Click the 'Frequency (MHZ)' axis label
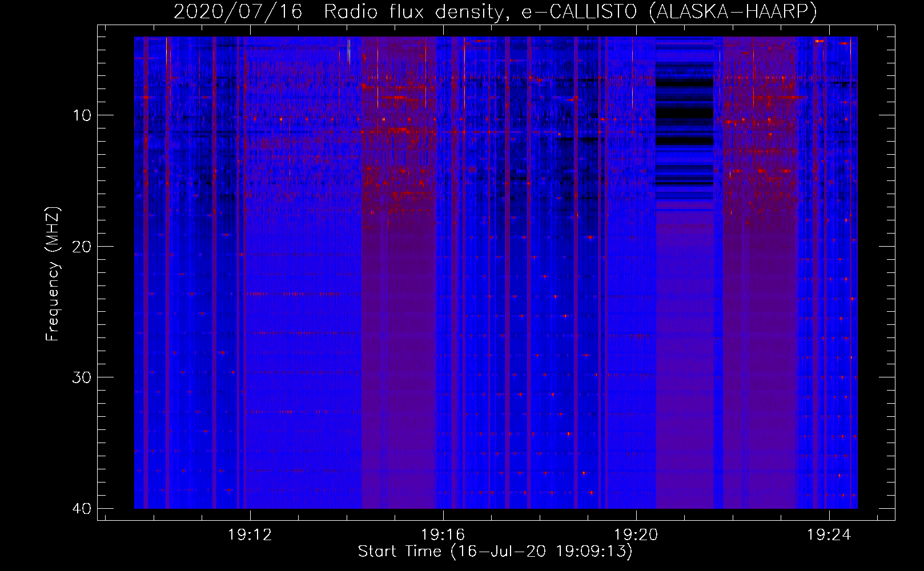 53,274
